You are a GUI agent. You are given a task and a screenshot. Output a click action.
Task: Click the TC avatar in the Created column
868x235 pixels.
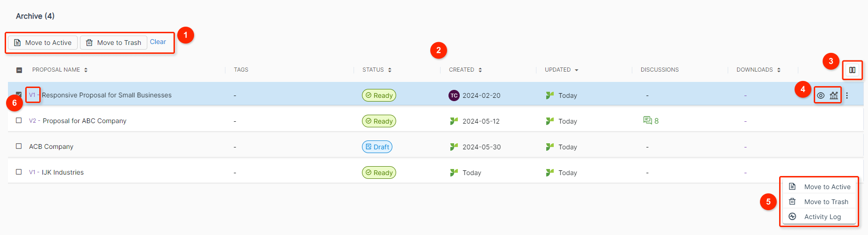coord(454,95)
